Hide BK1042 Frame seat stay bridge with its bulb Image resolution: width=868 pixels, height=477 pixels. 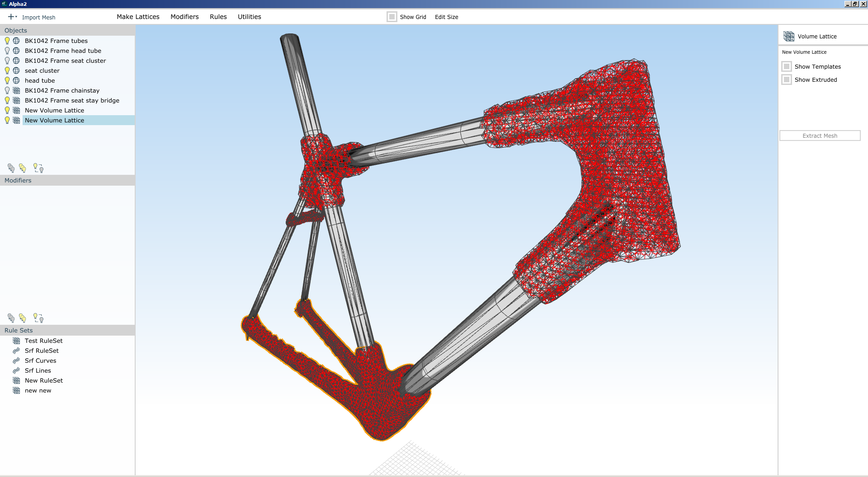coord(7,100)
